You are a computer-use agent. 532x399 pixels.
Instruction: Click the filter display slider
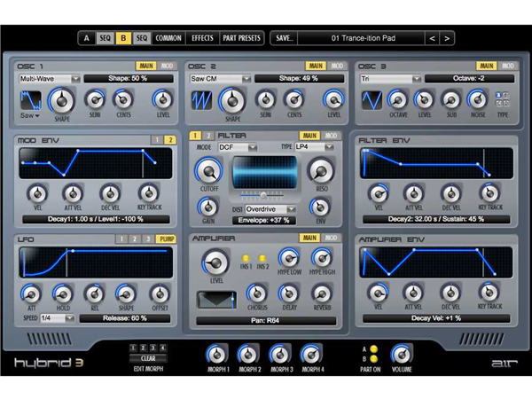(x=263, y=194)
